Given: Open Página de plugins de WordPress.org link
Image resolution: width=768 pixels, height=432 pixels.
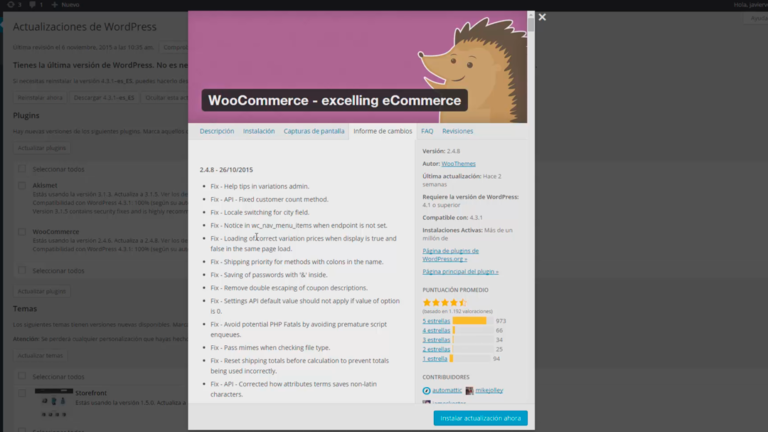Looking at the screenshot, I should tap(450, 255).
